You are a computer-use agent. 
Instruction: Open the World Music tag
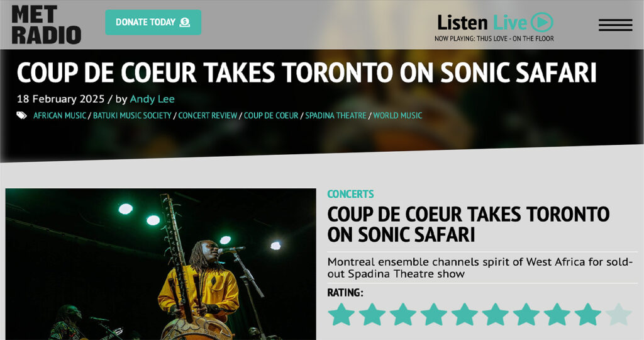pyautogui.click(x=397, y=115)
